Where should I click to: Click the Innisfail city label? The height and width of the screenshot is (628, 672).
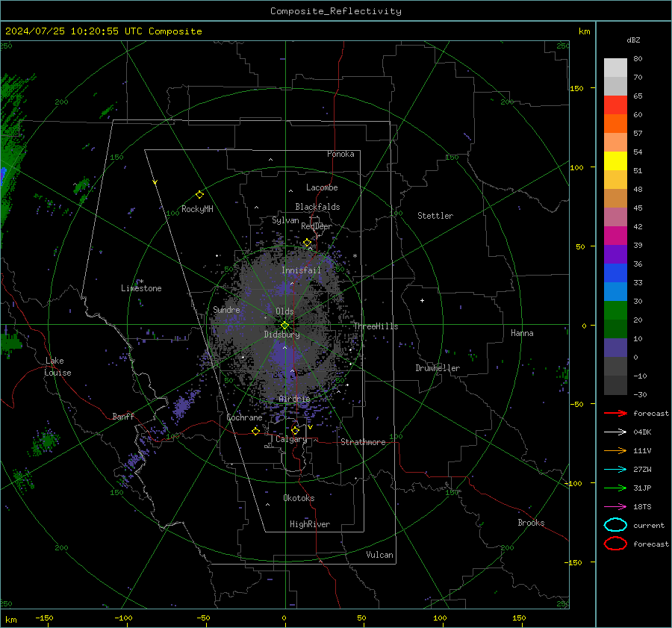(302, 270)
